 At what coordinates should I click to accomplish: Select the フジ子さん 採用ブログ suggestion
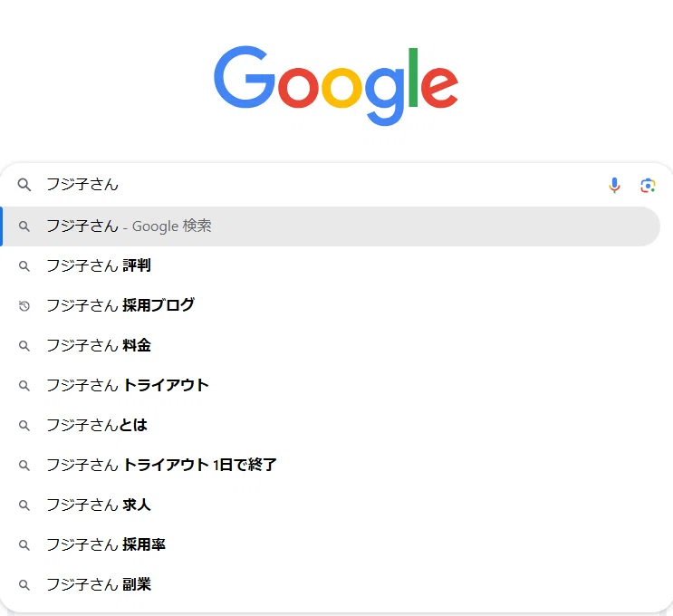point(330,305)
